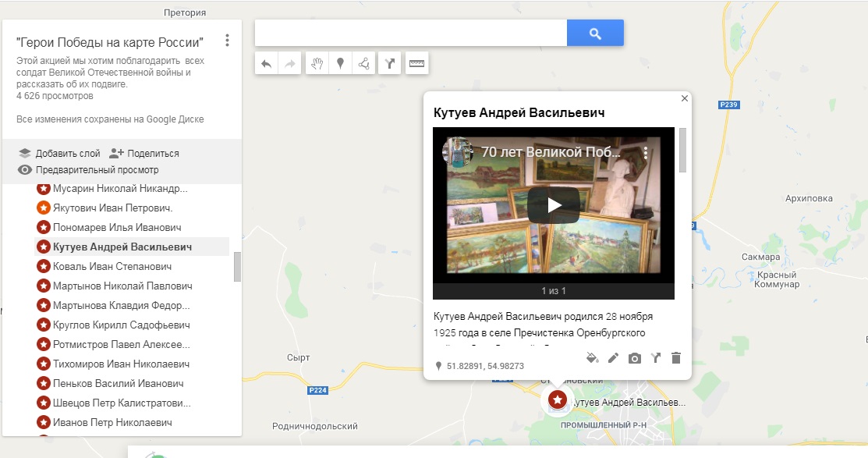Select the add marker tool

(341, 64)
